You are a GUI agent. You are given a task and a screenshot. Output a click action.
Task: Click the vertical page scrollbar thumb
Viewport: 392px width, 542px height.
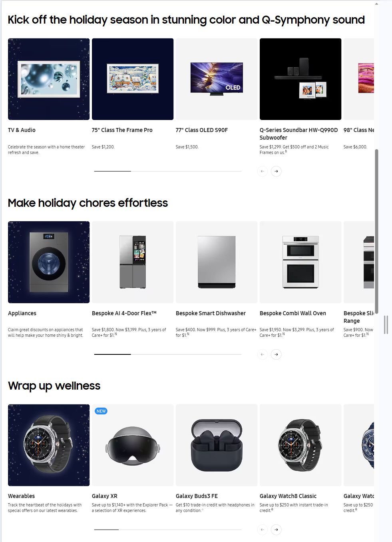(x=376, y=232)
